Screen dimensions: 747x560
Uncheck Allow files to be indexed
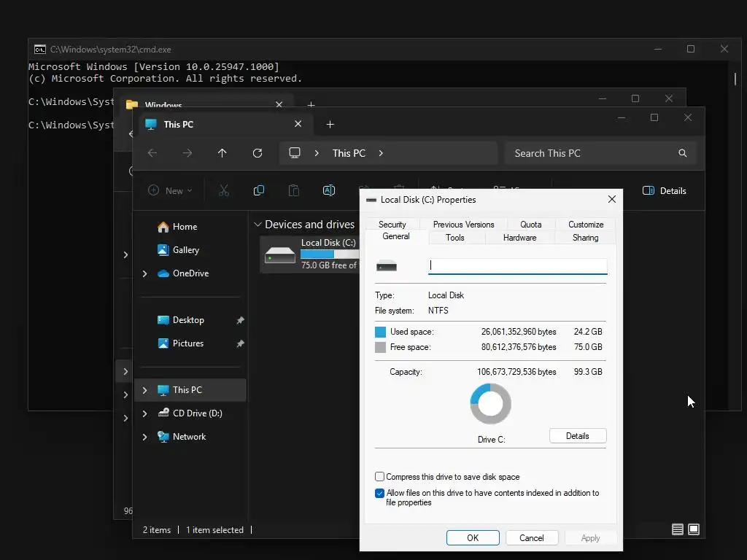[x=379, y=493]
